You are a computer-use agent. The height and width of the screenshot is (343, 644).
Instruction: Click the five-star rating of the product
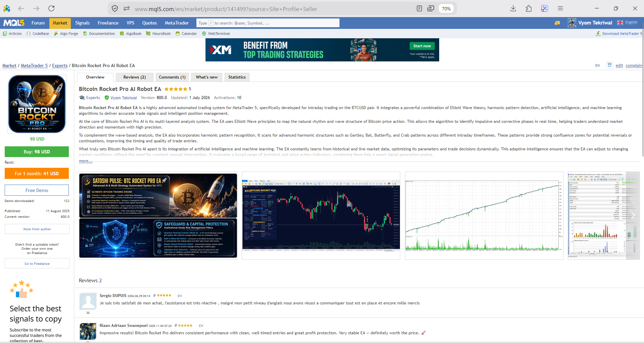[176, 89]
